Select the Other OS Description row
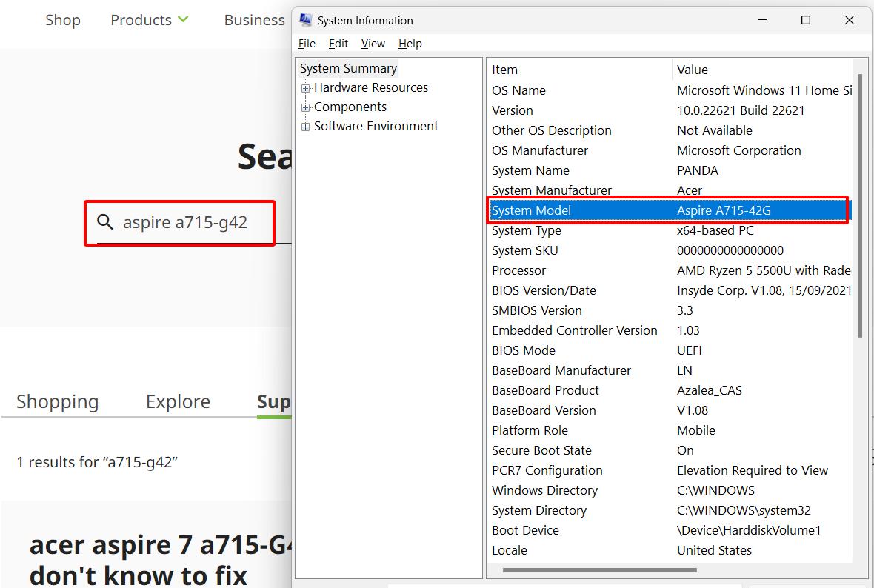The image size is (874, 588). tap(670, 130)
